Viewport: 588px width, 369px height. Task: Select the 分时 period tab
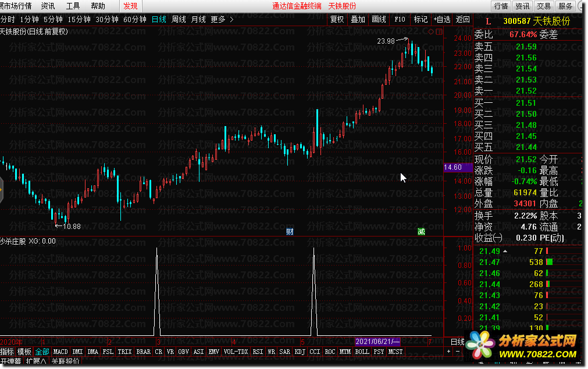[8, 20]
